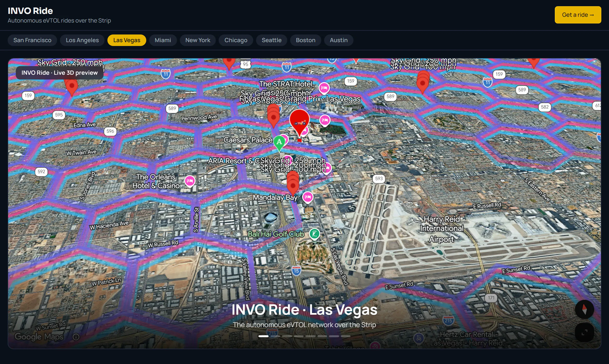Image resolution: width=609 pixels, height=364 pixels.
Task: Open fullscreen map view icon
Action: (x=584, y=332)
